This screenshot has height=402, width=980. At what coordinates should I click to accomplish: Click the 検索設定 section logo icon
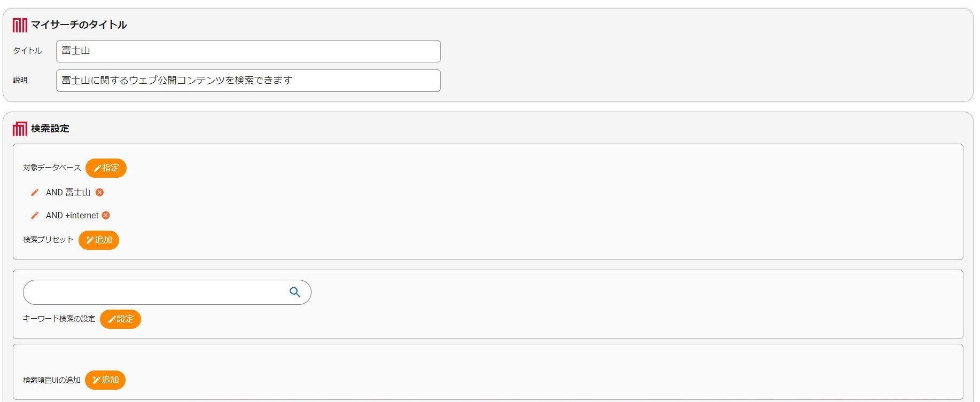point(20,128)
